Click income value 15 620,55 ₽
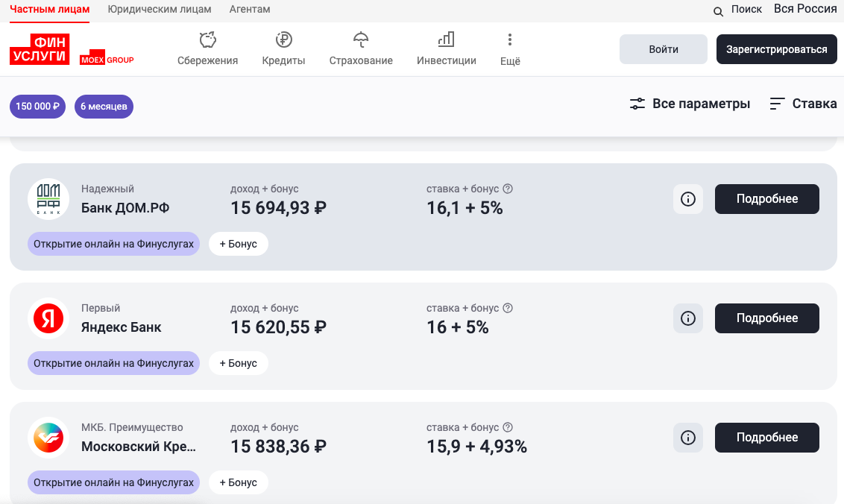This screenshot has height=504, width=844. coord(278,327)
